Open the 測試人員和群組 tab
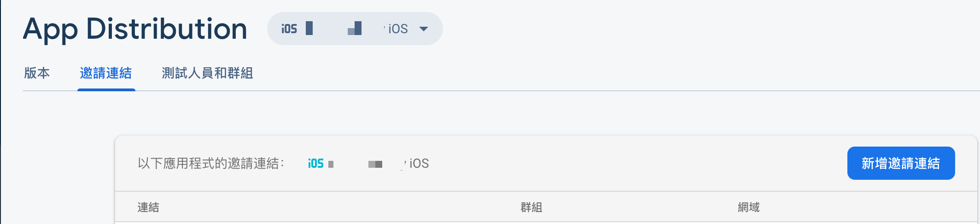980x224 pixels. (207, 73)
